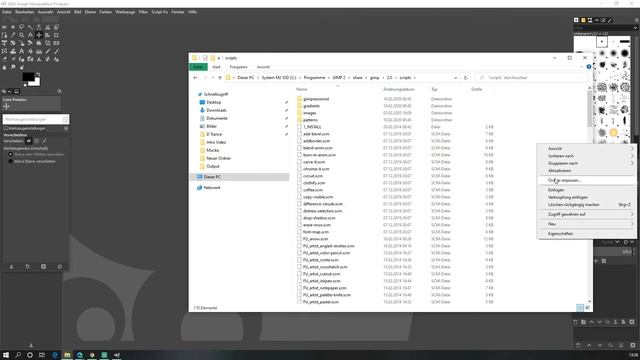This screenshot has width=640, height=360.
Task: Set Move tool to affect selection
Action: 36,141
